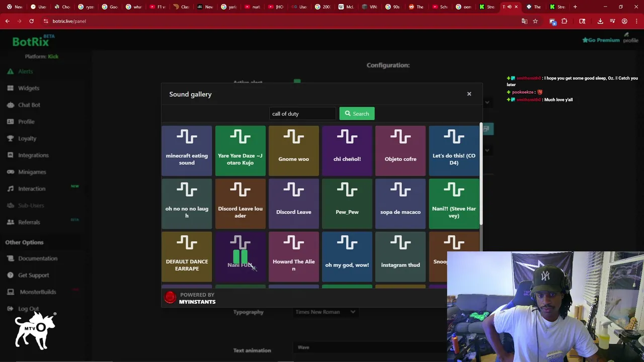The width and height of the screenshot is (644, 362).
Task: Click the Interaction music note icon
Action: (x=10, y=189)
